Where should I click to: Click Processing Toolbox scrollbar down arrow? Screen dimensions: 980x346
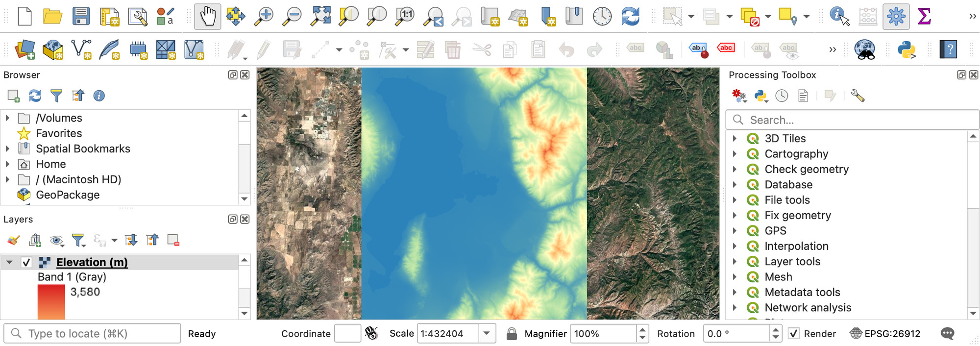[x=973, y=314]
